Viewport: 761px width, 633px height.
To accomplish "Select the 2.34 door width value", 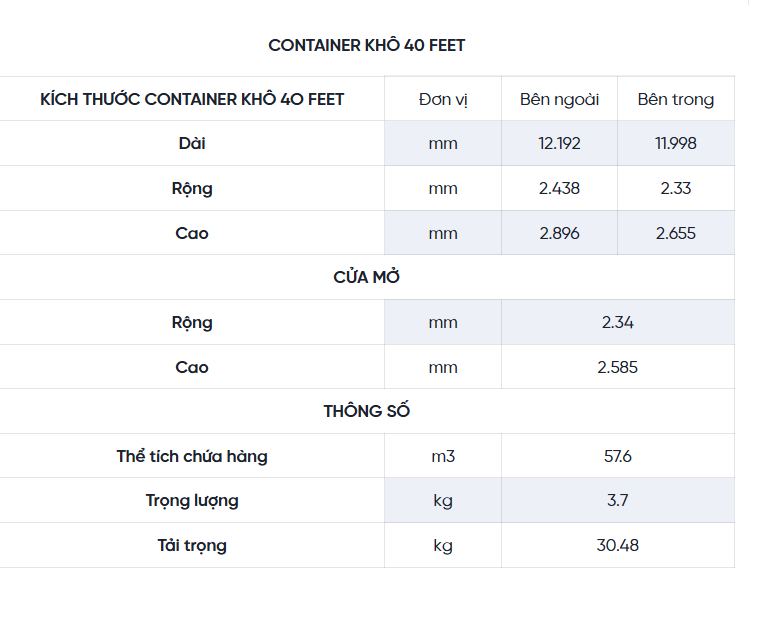I will coord(618,322).
